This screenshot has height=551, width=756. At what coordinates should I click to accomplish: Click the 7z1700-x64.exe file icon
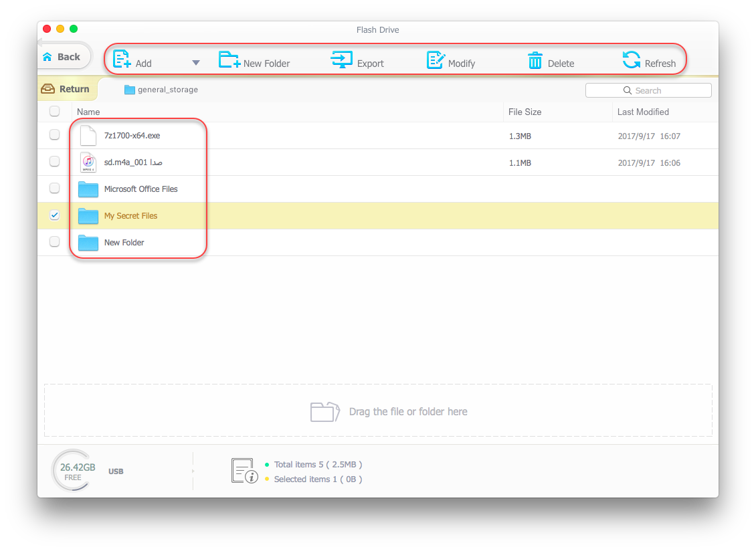point(88,136)
